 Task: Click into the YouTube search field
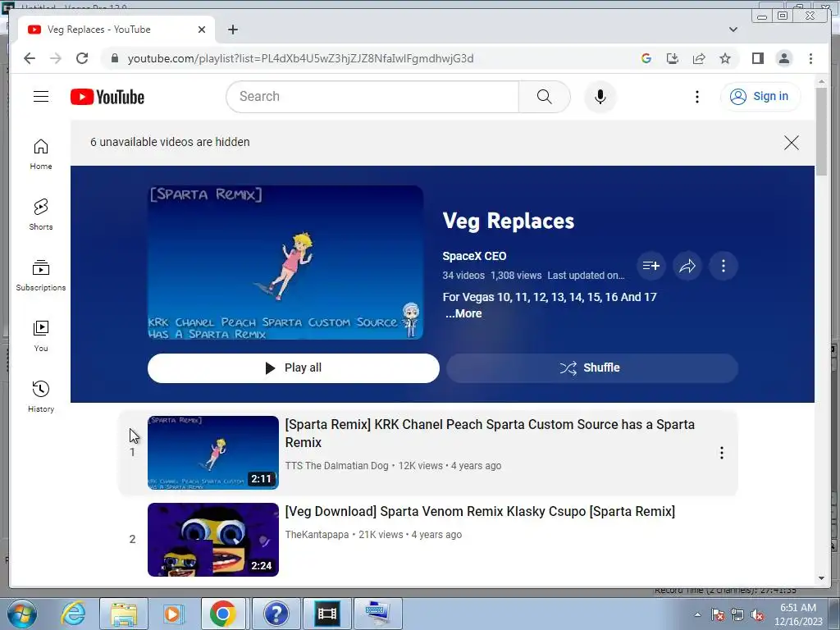click(372, 97)
